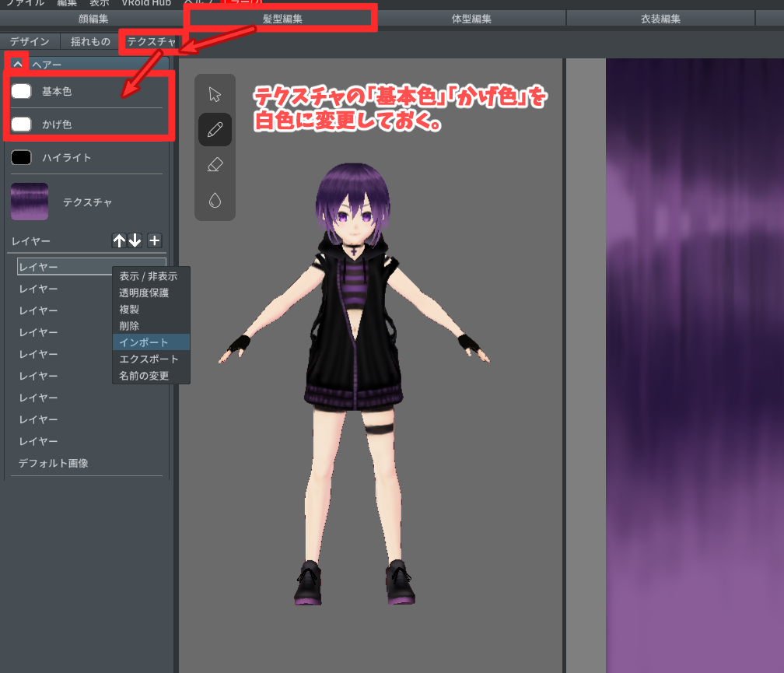The width and height of the screenshot is (784, 673).
Task: Switch to the eraser tool
Action: [x=215, y=164]
